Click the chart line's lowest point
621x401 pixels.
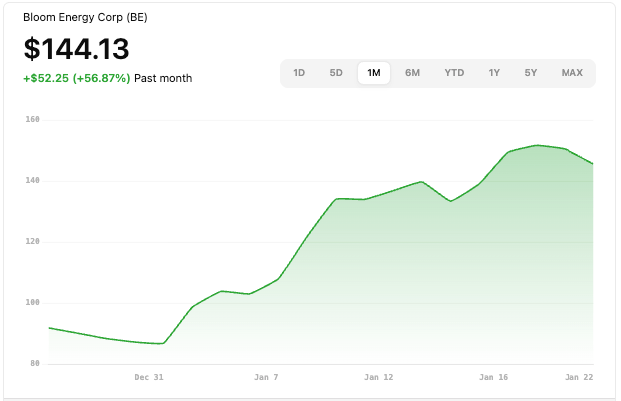point(162,344)
